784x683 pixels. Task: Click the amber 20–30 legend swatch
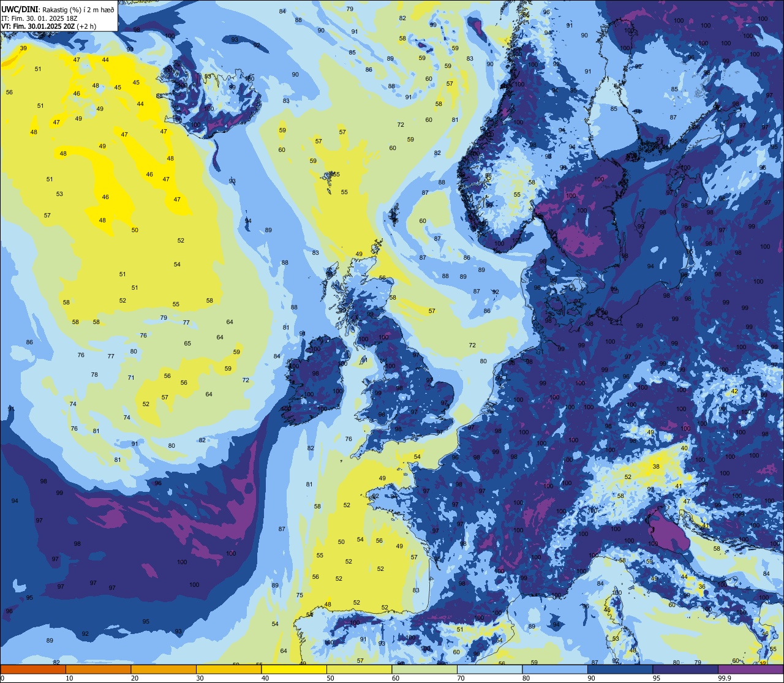(x=164, y=669)
